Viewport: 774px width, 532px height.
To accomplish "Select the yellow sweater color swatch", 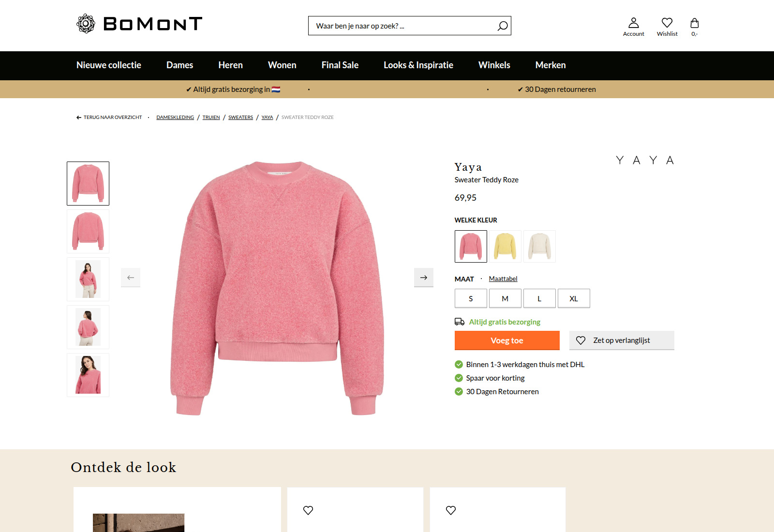I will (x=505, y=246).
